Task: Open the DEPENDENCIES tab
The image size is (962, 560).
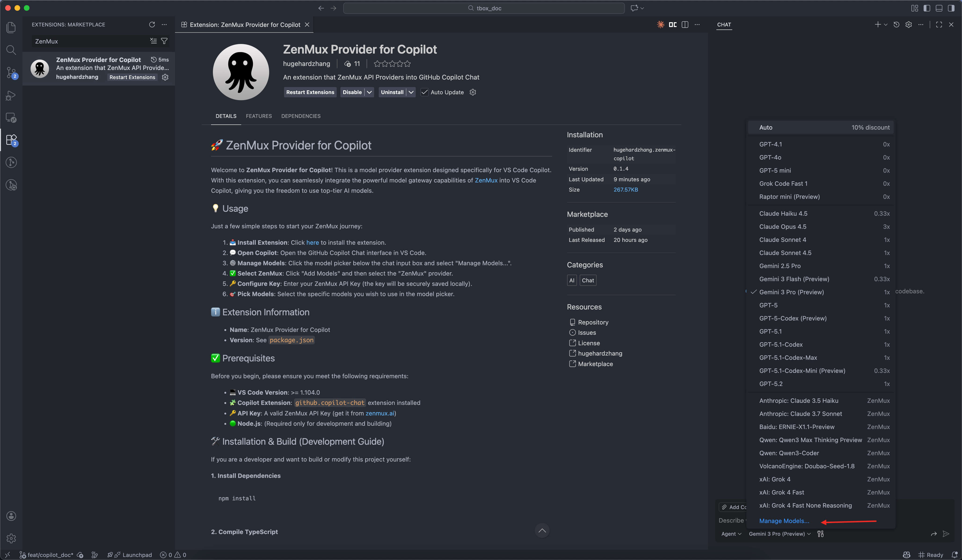Action: pyautogui.click(x=301, y=116)
